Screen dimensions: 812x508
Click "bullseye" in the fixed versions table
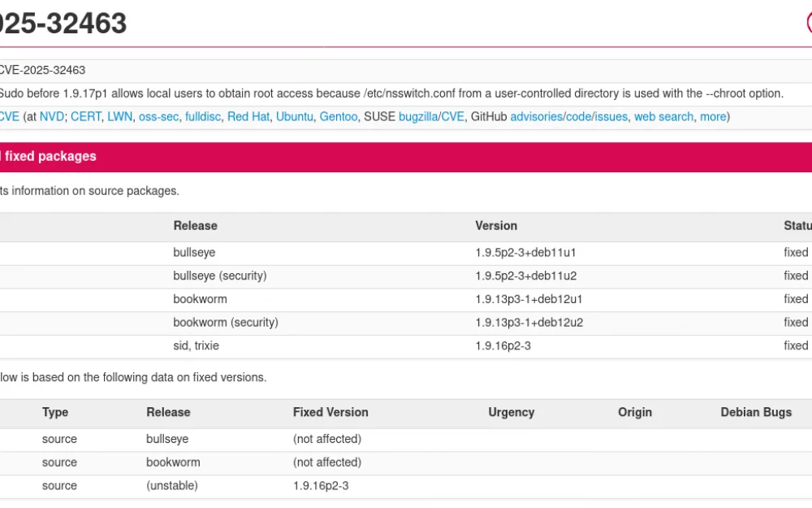[167, 439]
